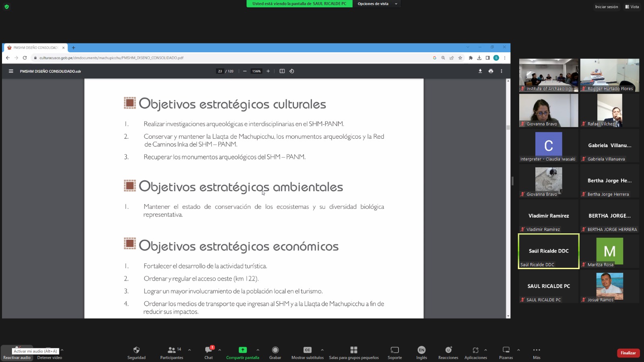Select Vladimir Ramírez participant tile

pyautogui.click(x=549, y=216)
